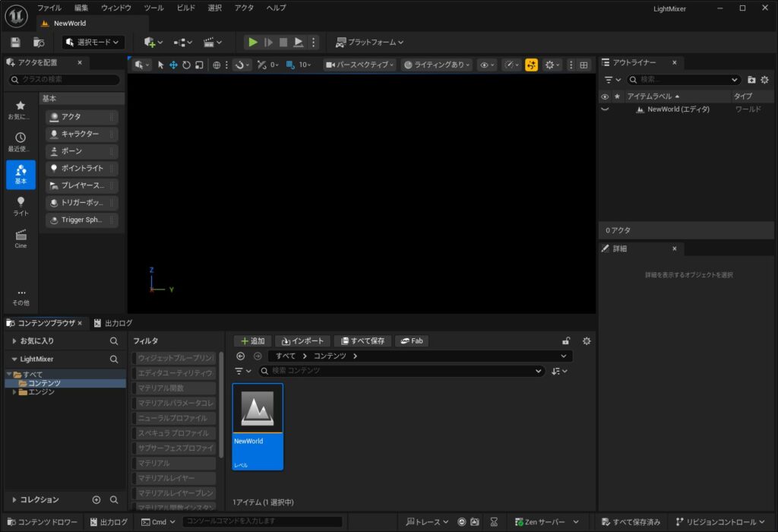The image size is (778, 532).
Task: Open the ライティングあり view mode dropdown
Action: click(x=437, y=65)
